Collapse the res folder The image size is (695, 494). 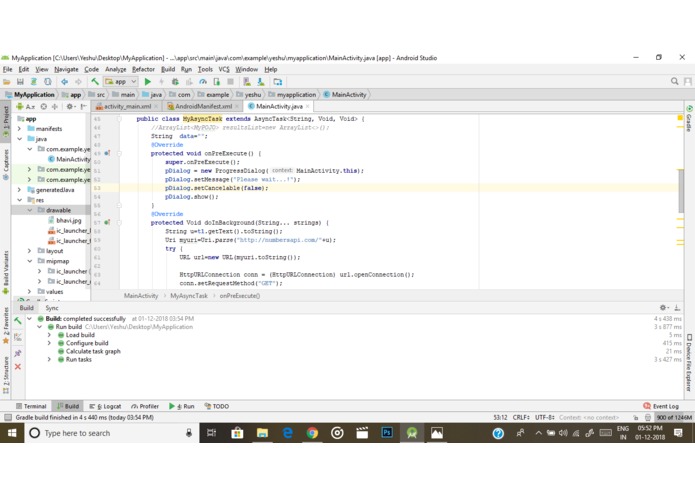[x=19, y=200]
